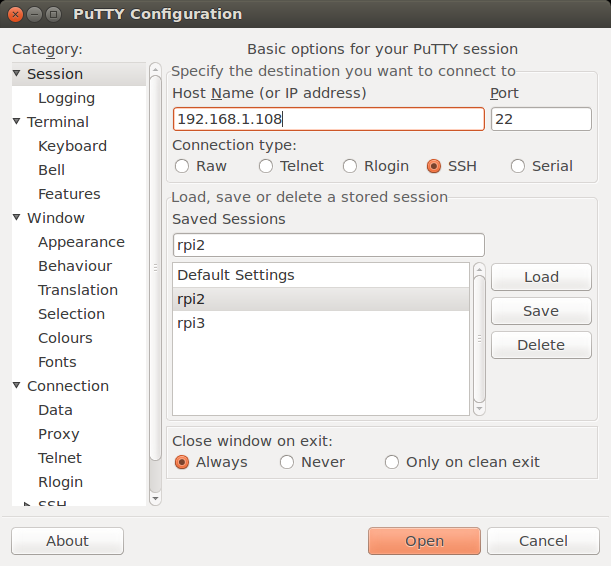
Task: Open the Translation settings category
Action: click(x=78, y=290)
